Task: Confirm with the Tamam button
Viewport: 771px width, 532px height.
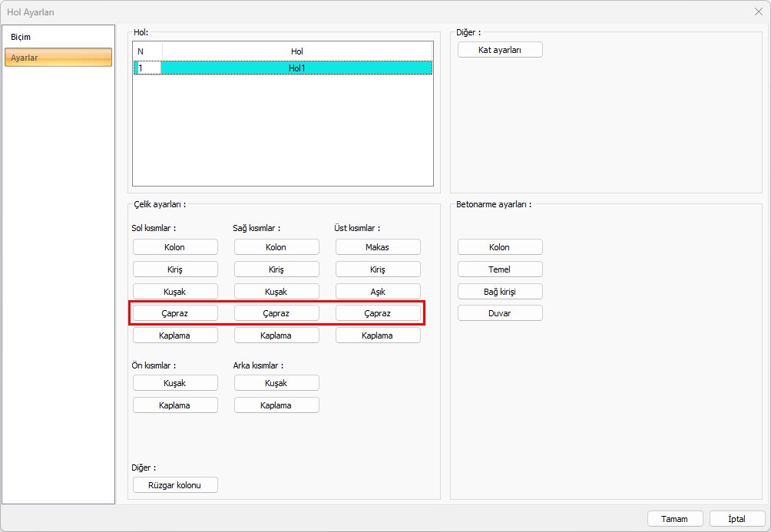Action: click(675, 519)
